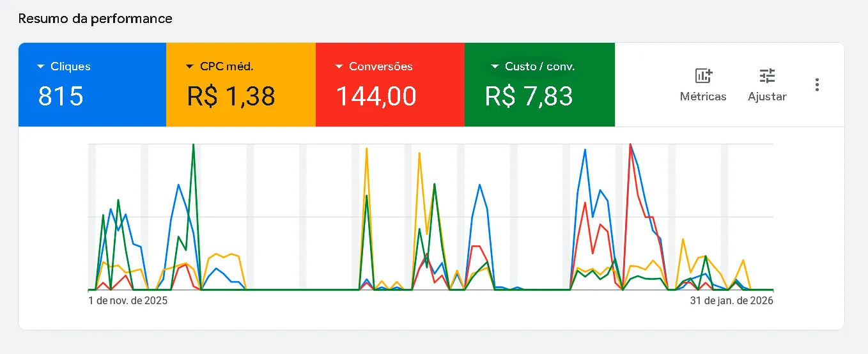Click the 31 de jan. de 2026 axis label
The height and width of the screenshot is (354, 868).
click(731, 300)
